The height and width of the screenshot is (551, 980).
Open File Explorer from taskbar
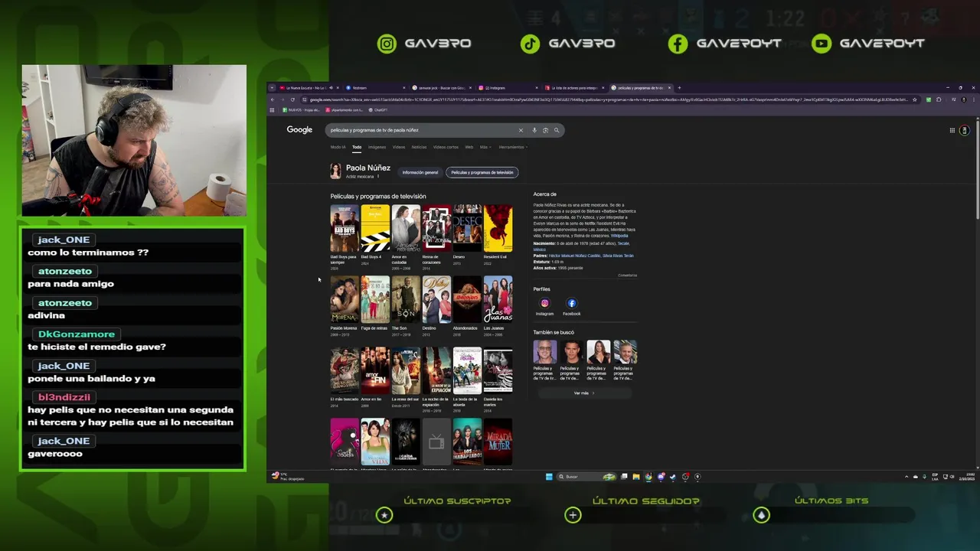pos(635,477)
